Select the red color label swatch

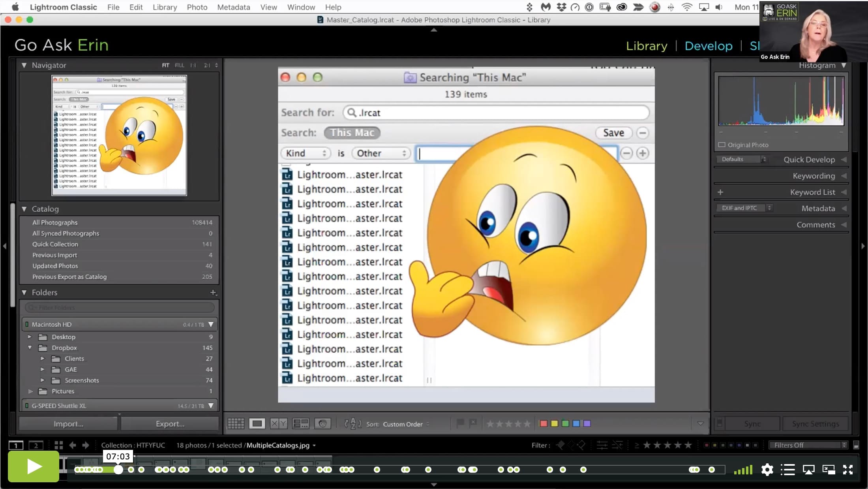[544, 424]
